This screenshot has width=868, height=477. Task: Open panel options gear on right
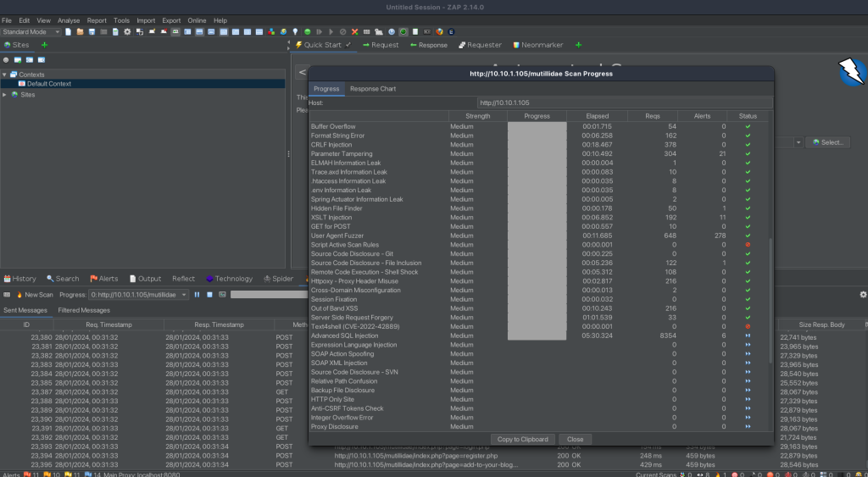[x=863, y=295]
